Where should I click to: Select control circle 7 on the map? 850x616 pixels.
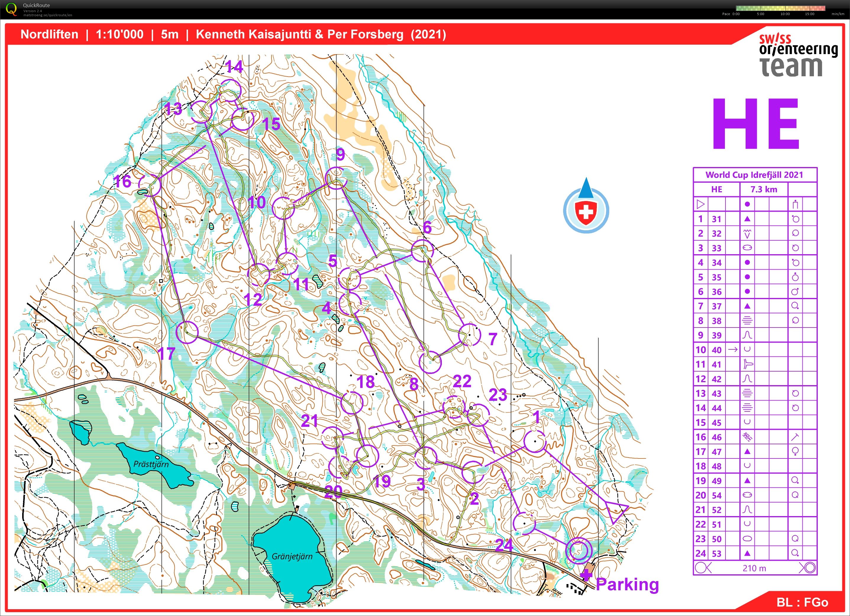(x=469, y=335)
